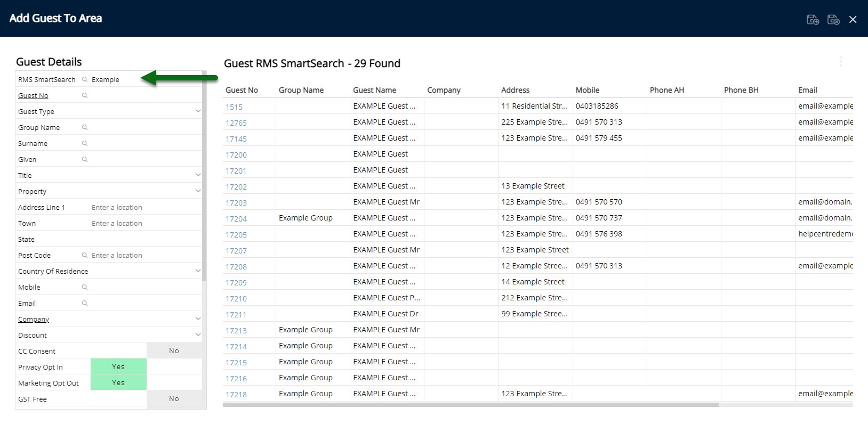The image size is (868, 425).
Task: Expand the Country Of Residence dropdown
Action: [x=198, y=271]
